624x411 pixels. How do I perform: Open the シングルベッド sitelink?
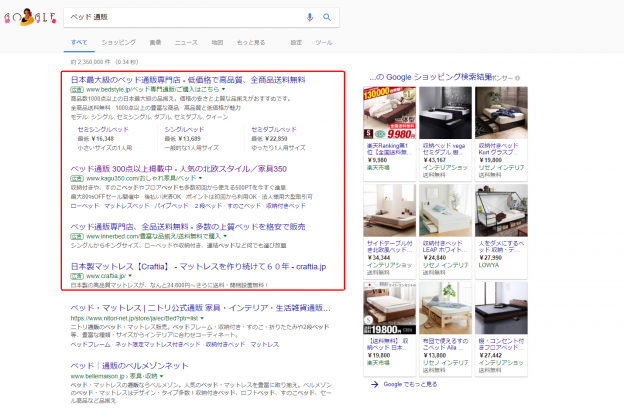(184, 129)
